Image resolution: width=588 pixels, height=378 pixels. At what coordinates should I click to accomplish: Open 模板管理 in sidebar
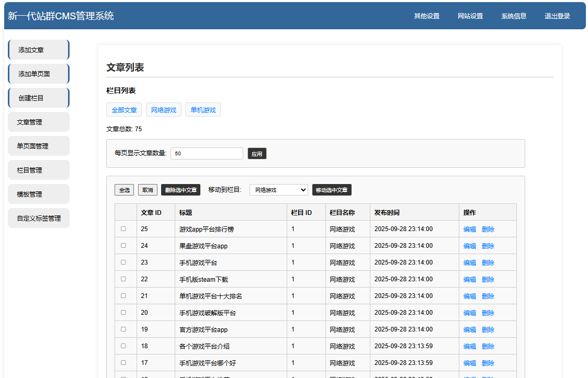pyautogui.click(x=38, y=193)
